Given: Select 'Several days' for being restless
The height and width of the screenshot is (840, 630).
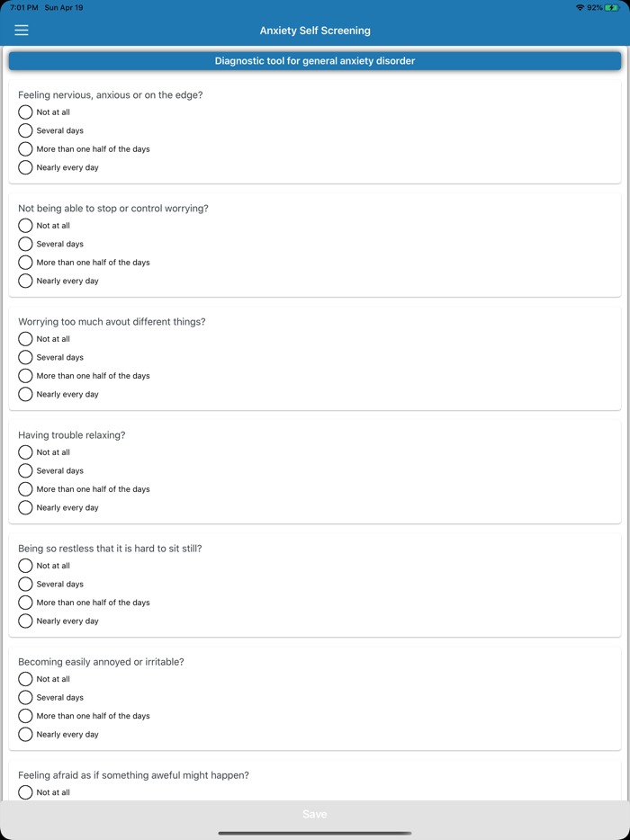Looking at the screenshot, I should [x=25, y=584].
